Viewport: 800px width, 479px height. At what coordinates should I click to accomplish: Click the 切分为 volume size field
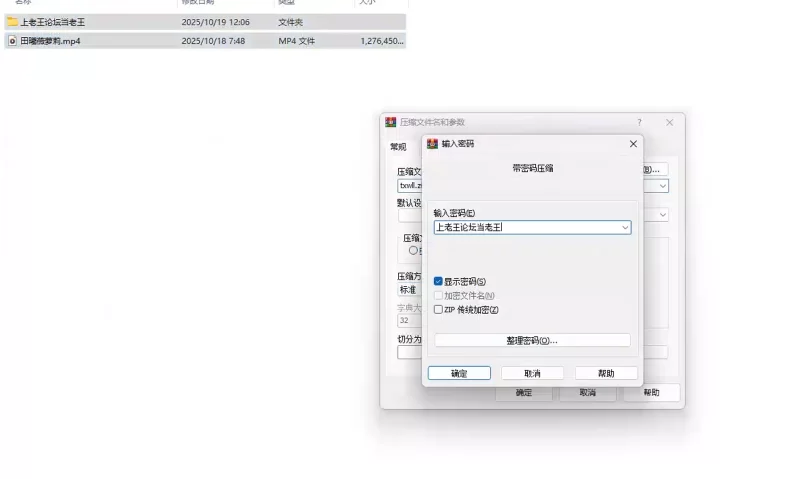410,352
